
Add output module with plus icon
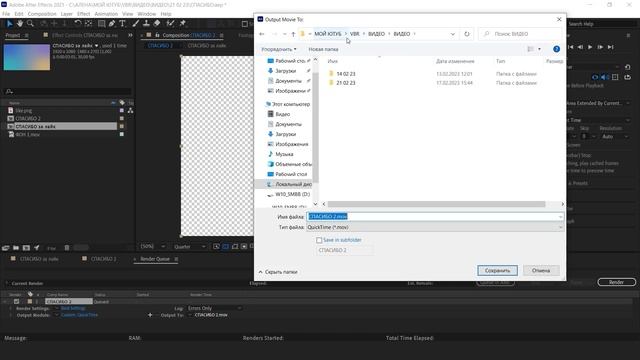150,315
